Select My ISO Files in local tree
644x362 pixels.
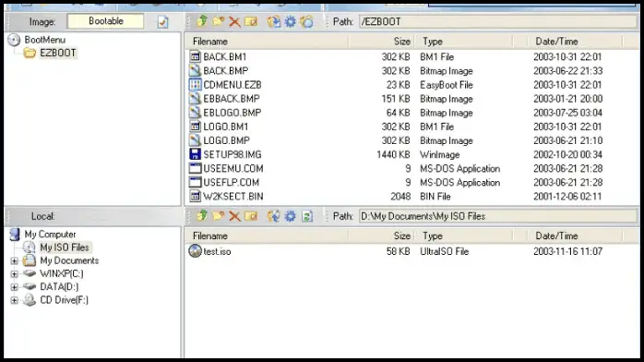[x=64, y=247]
